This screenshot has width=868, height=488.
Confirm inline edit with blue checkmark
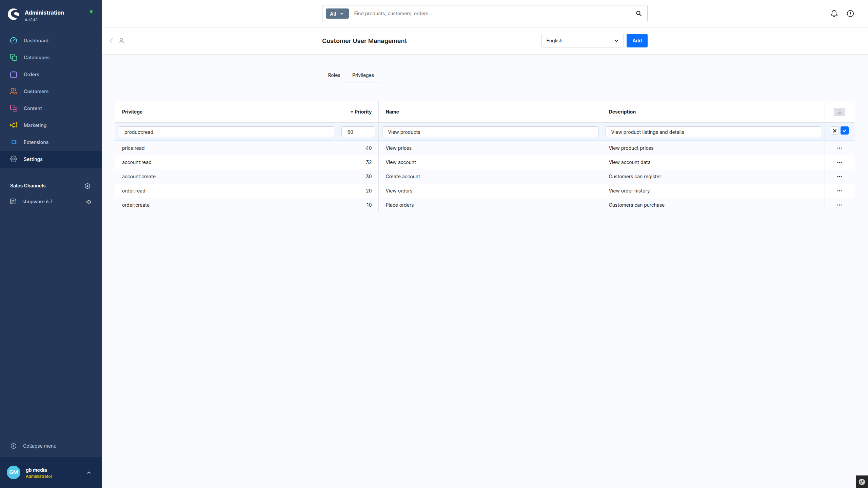pyautogui.click(x=845, y=131)
